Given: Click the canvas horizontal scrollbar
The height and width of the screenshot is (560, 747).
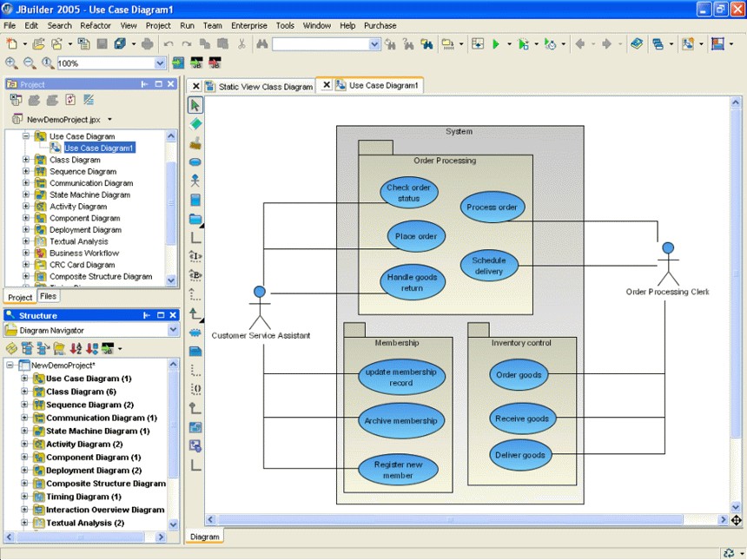Looking at the screenshot, I should [x=450, y=519].
